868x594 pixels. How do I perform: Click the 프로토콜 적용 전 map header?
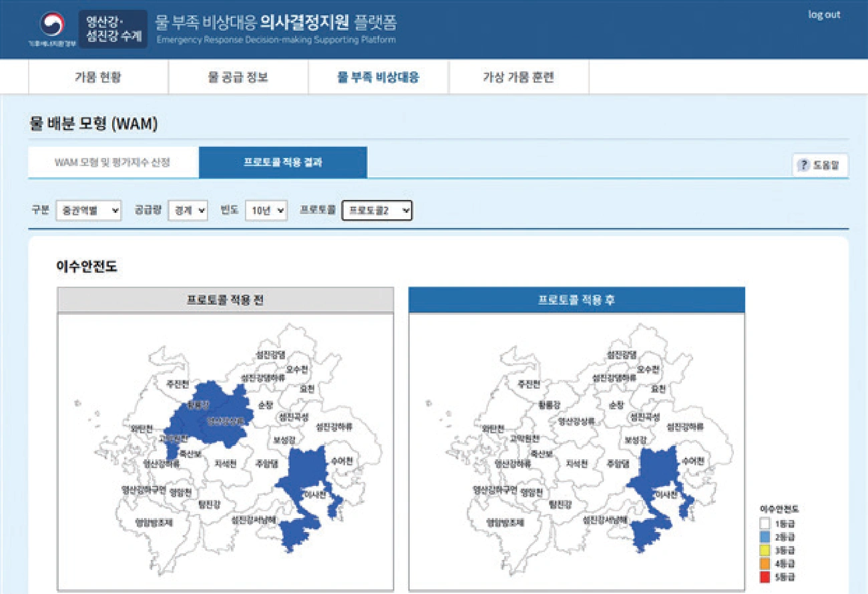click(x=225, y=300)
